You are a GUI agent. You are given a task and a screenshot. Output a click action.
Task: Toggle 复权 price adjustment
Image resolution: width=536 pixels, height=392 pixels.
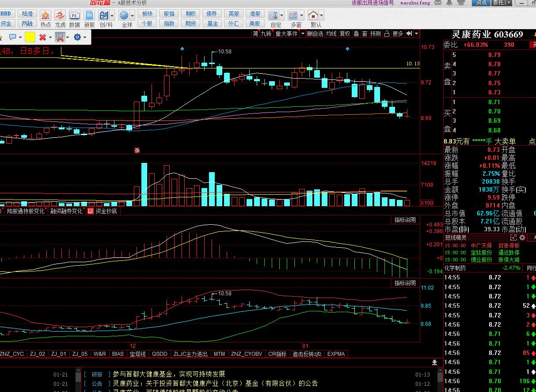345,34
